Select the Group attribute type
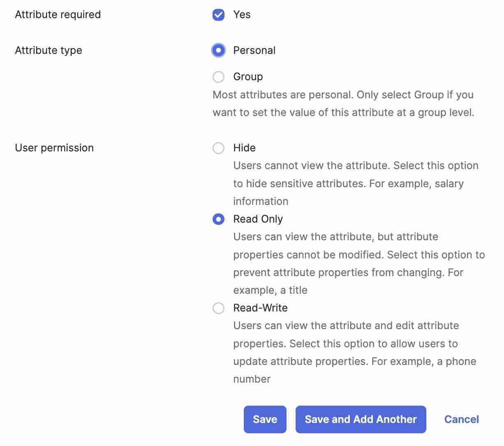Viewport: 504px width, 446px height. click(218, 77)
